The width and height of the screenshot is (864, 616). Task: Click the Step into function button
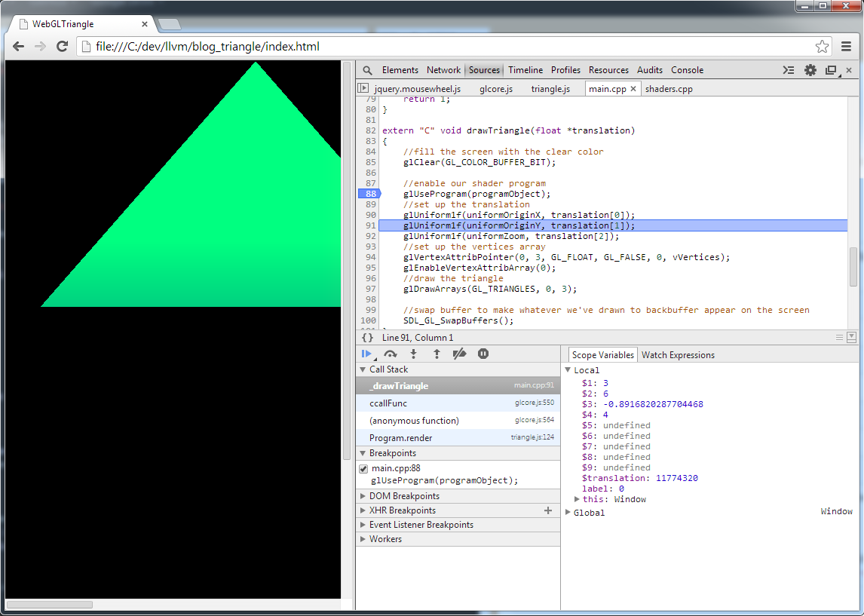pos(413,354)
